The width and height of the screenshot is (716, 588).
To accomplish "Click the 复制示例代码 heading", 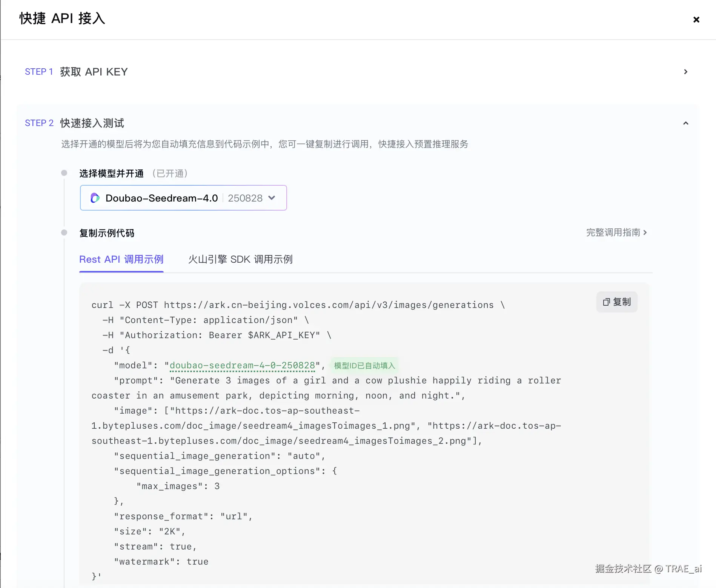I will coord(107,233).
